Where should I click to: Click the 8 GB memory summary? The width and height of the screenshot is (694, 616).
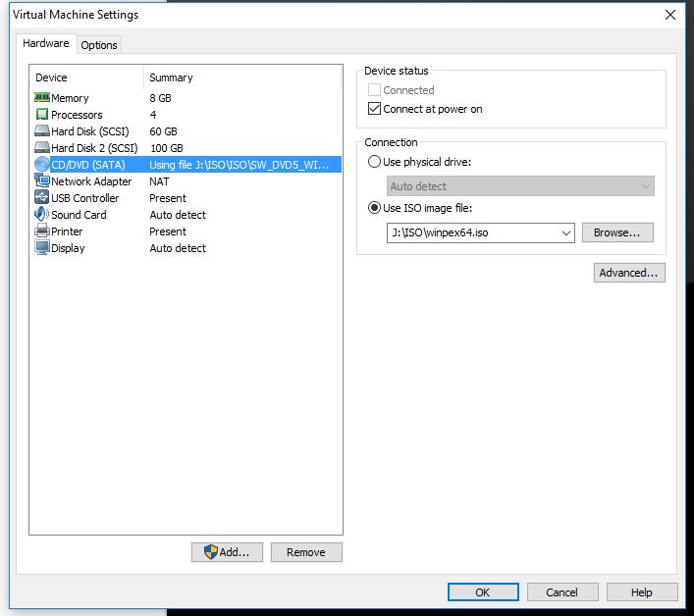160,98
